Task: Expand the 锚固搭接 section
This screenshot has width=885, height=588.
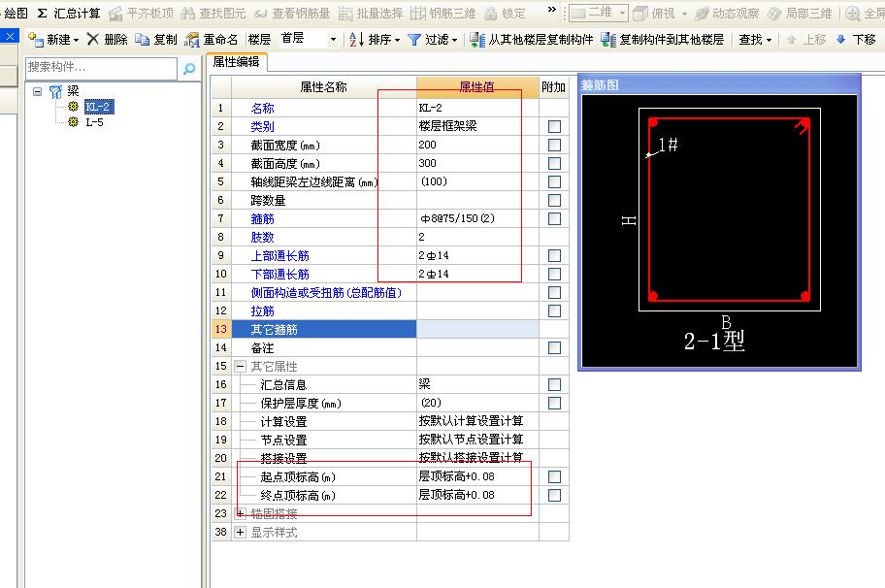Action: (x=240, y=513)
